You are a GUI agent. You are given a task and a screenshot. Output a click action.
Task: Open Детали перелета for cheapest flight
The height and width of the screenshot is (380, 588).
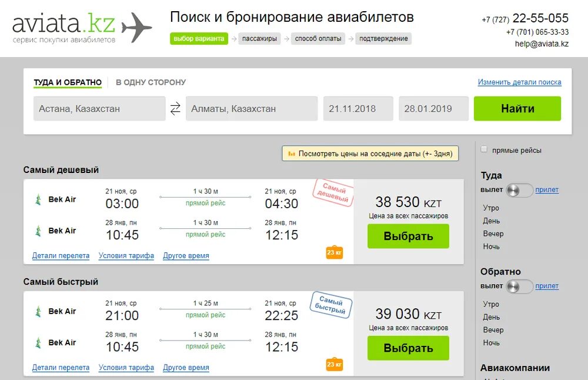pyautogui.click(x=61, y=255)
